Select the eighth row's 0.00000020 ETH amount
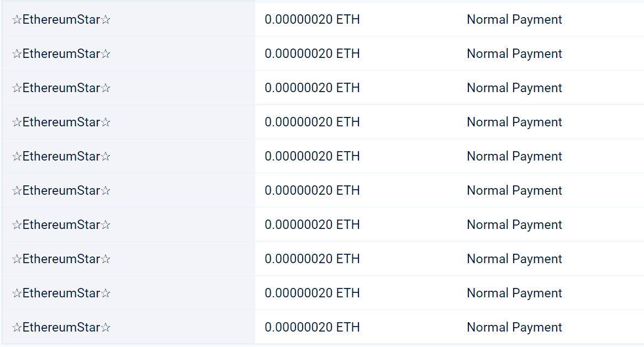 coord(312,259)
